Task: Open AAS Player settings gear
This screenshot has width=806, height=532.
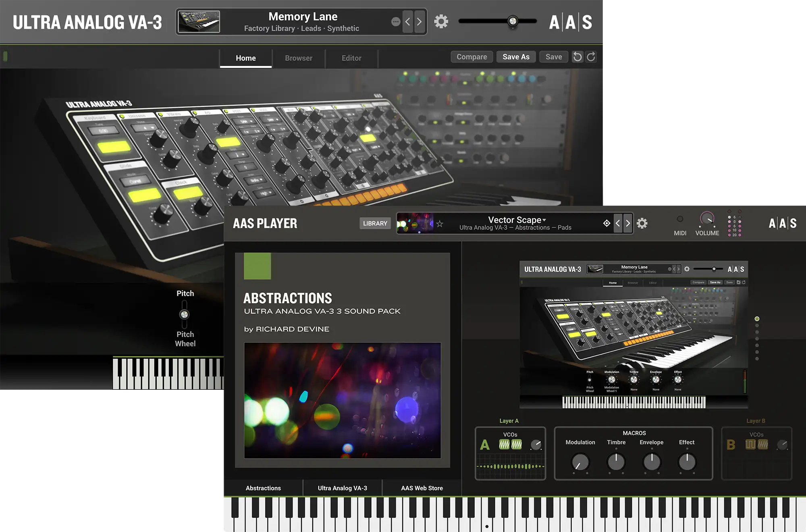Action: coord(642,223)
